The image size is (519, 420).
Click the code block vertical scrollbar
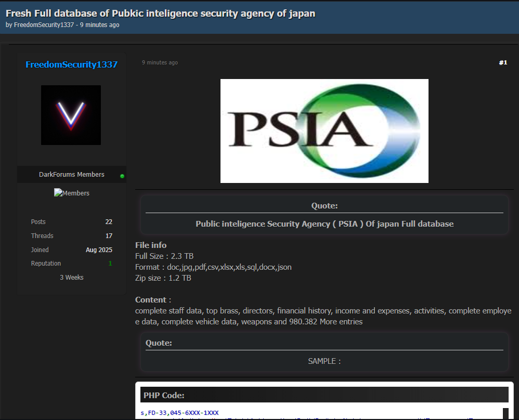505,413
